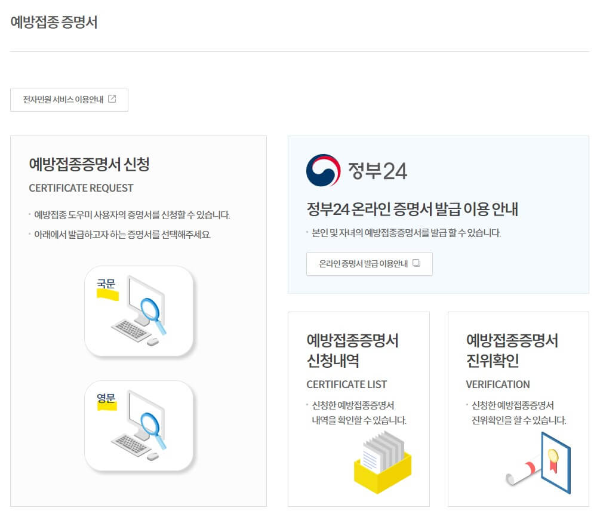Click the external link icon beside 전자민원 서비스 이용안내
Viewport: 600px width, 520px height.
112,99
